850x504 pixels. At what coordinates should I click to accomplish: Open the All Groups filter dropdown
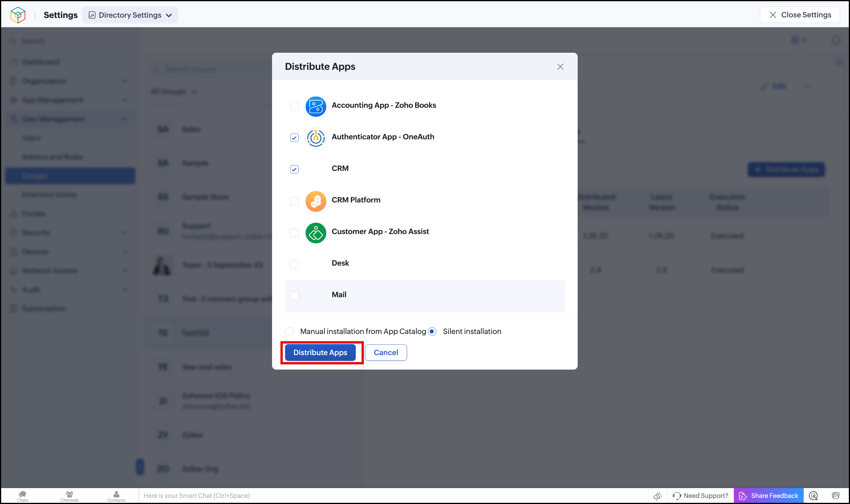click(174, 92)
